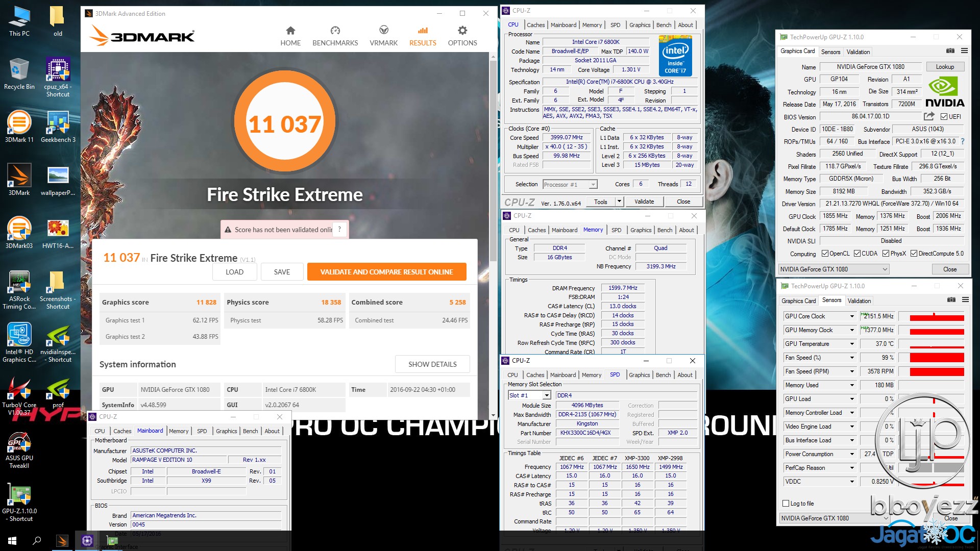Open the cpuz_x64 Shortcut desktop icon
This screenshot has width=980, height=551.
58,77
